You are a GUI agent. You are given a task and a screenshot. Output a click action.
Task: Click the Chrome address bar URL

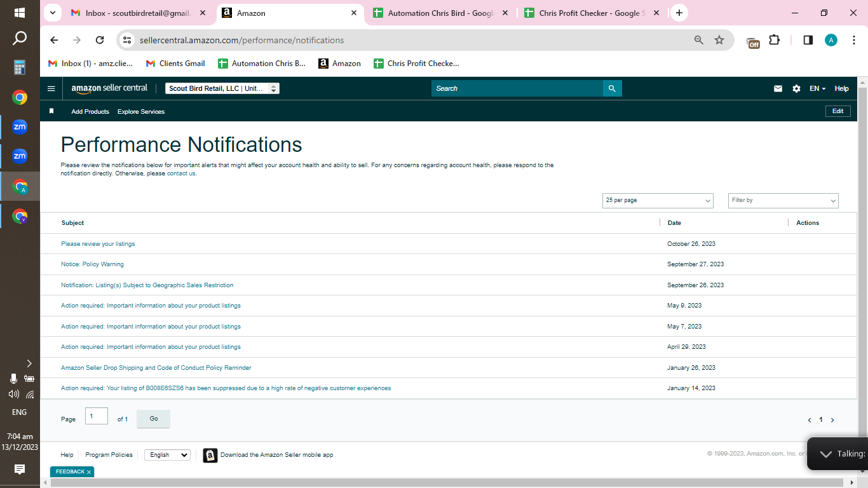241,40
